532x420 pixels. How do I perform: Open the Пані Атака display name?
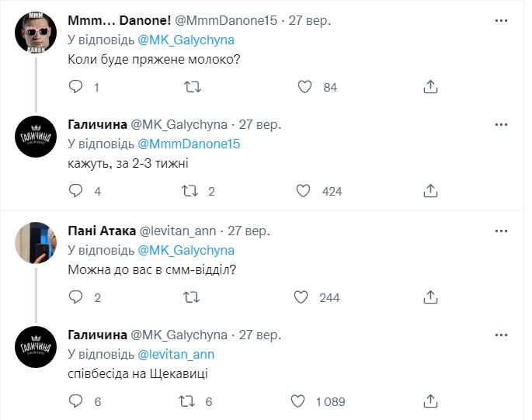[x=101, y=231]
